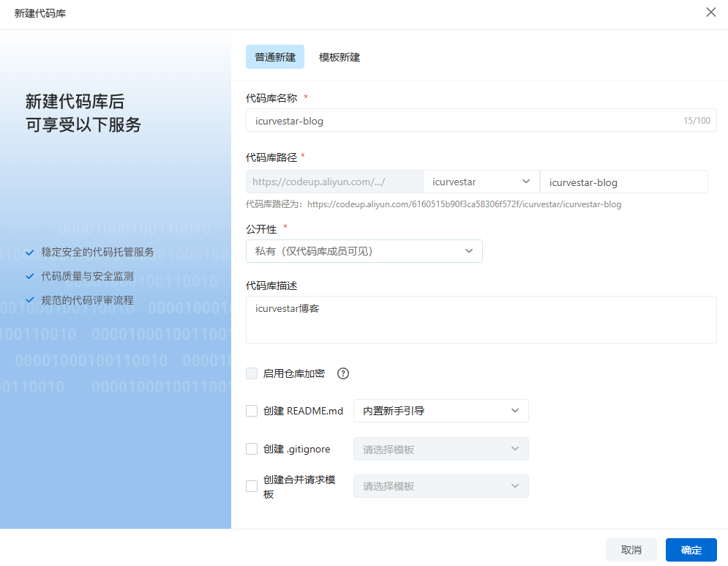This screenshot has width=728, height=566.
Task: Switch to the 模板新建 tab
Action: 339,57
